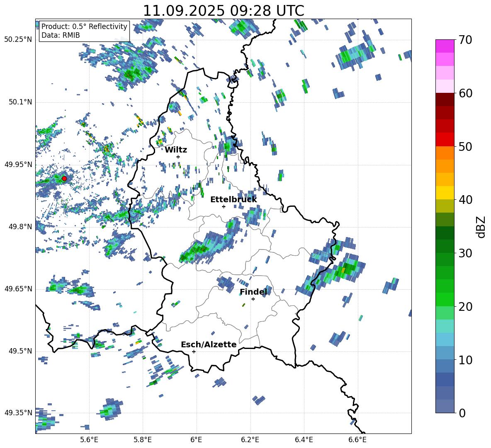Click the red radar location dot
Image resolution: width=491 pixels, height=448 pixels.
click(64, 178)
